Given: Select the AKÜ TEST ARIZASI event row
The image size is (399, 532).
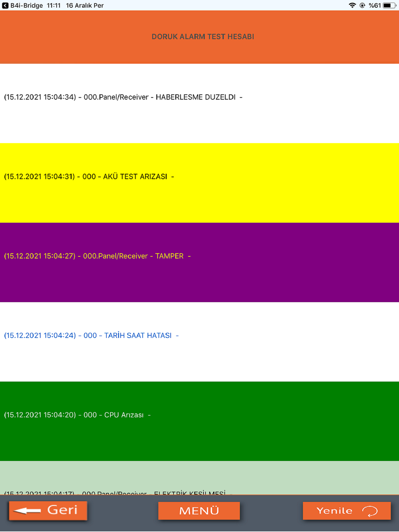Looking at the screenshot, I should [x=199, y=183].
